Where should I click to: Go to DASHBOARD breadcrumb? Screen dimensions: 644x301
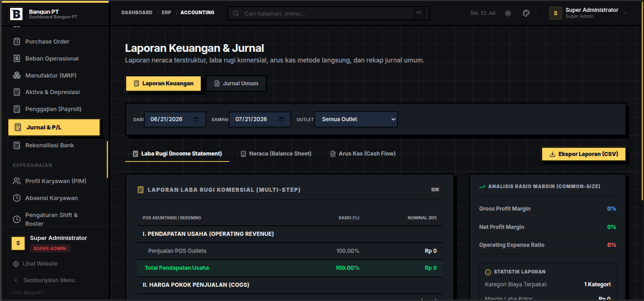tap(137, 12)
